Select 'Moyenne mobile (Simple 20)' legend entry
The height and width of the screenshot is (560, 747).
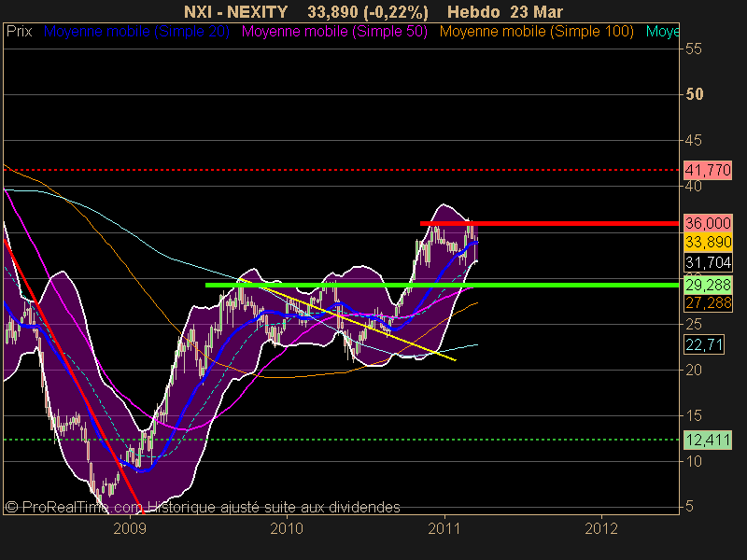[136, 32]
